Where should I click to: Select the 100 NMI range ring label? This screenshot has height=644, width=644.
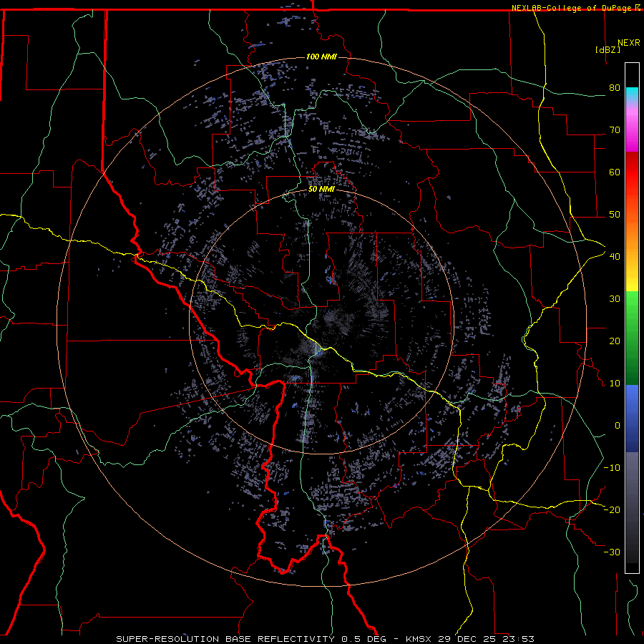pyautogui.click(x=321, y=57)
